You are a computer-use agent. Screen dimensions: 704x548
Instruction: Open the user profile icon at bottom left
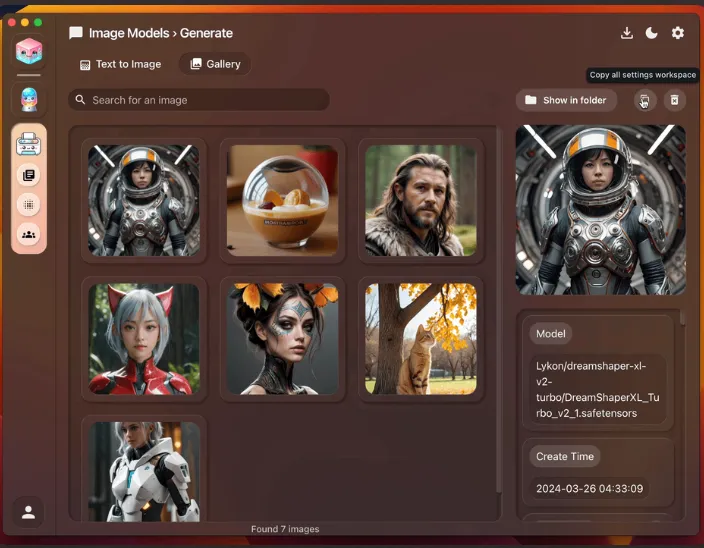click(29, 512)
